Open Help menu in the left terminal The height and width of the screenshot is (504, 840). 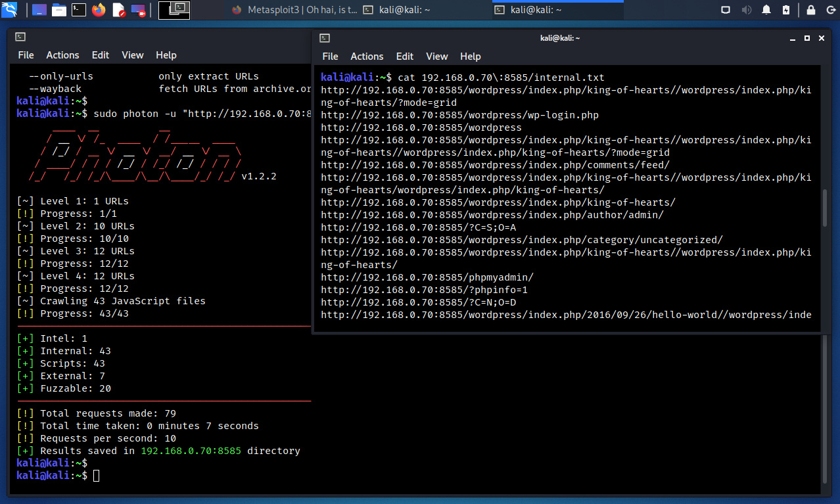(166, 55)
